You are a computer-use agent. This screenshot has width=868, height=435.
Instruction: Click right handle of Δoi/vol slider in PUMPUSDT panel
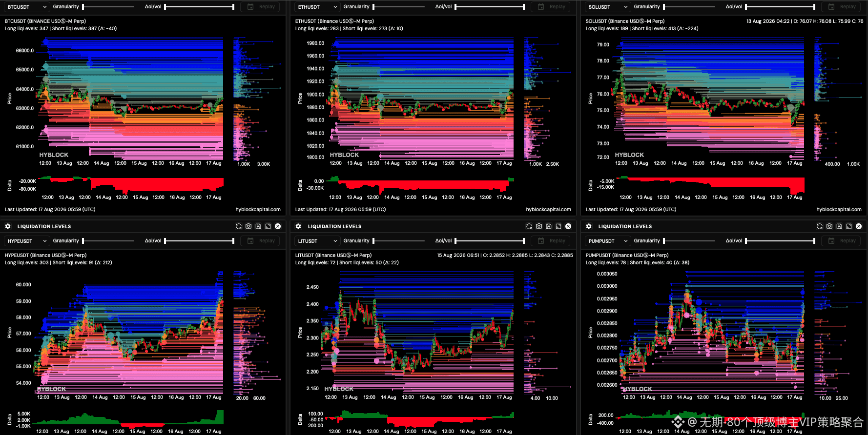point(814,241)
